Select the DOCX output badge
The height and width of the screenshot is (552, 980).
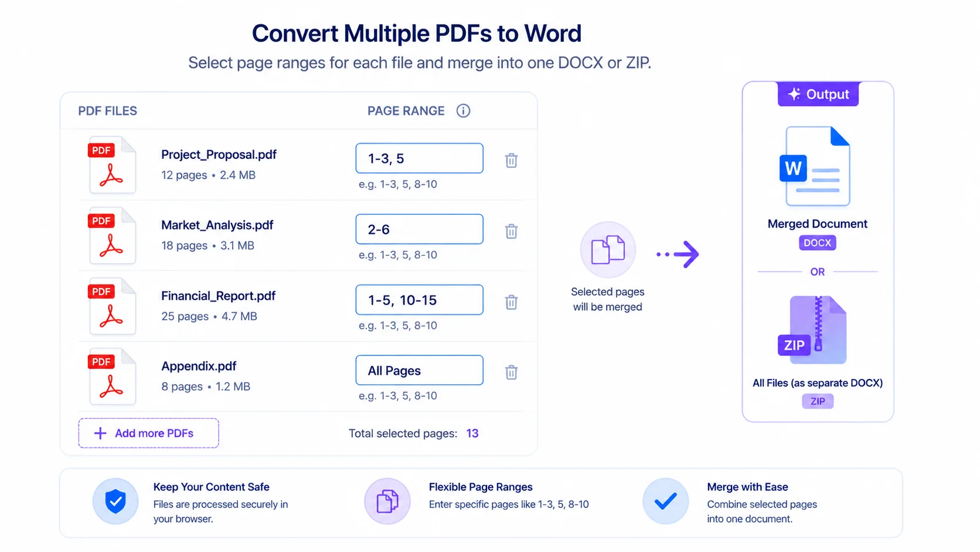(817, 243)
